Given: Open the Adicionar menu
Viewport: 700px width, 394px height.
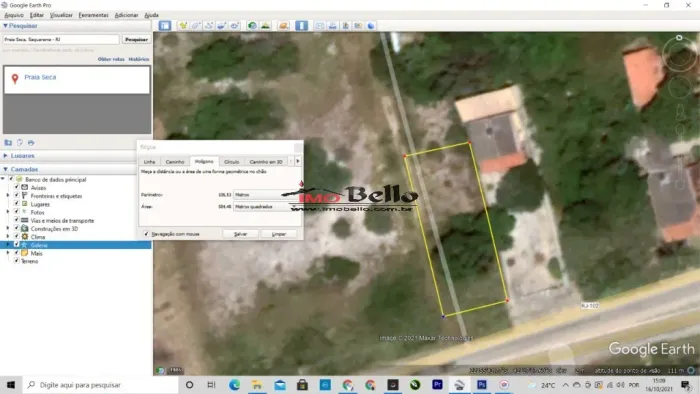Looking at the screenshot, I should click(x=126, y=15).
